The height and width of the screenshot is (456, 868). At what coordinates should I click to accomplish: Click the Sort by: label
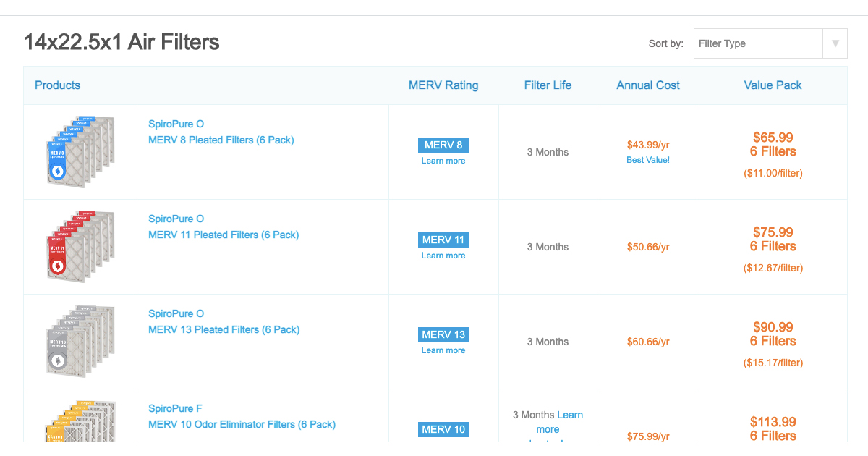666,43
